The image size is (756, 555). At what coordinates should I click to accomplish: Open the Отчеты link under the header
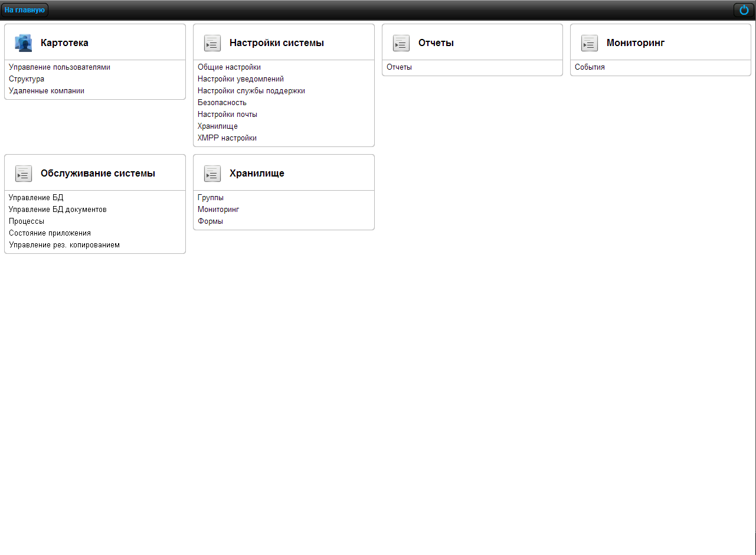click(399, 67)
